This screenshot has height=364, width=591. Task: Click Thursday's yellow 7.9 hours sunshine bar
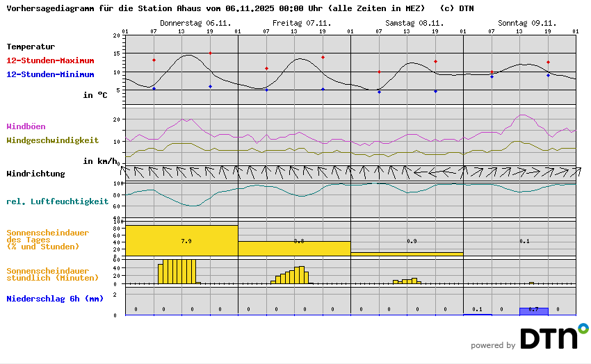tap(181, 240)
